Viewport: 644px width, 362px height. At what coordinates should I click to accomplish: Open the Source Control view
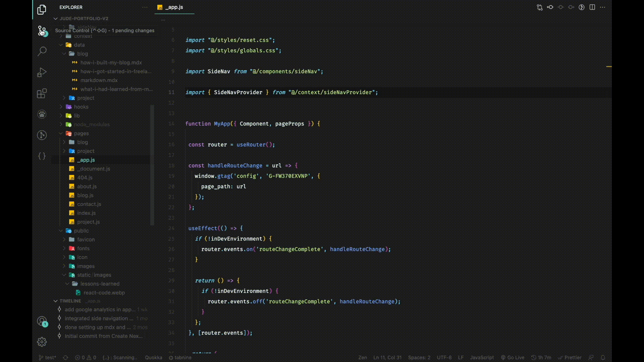pos(42,31)
